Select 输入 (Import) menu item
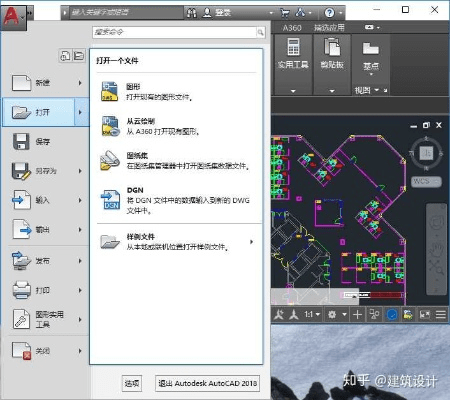The height and width of the screenshot is (400, 450). tap(38, 200)
